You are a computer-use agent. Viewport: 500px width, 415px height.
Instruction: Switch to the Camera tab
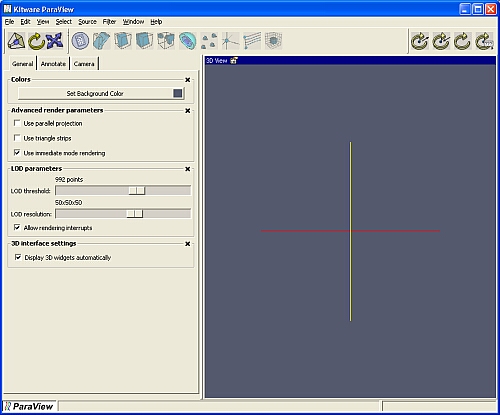(84, 64)
